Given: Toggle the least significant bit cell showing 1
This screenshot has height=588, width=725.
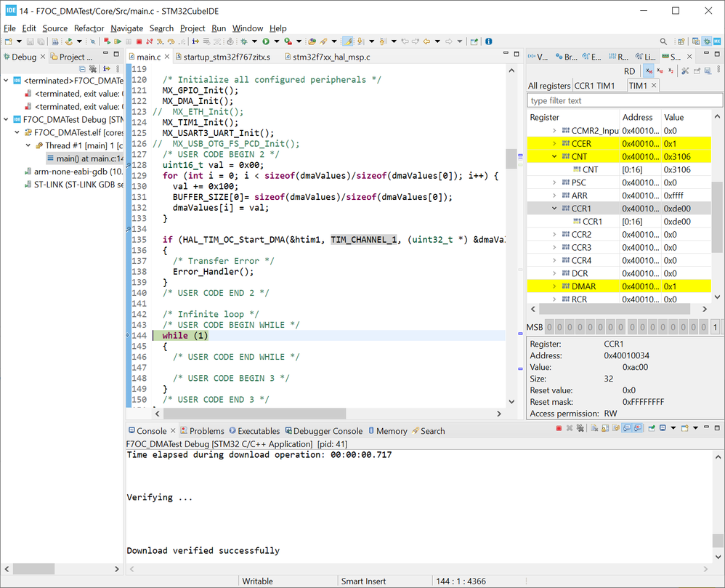Looking at the screenshot, I should click(715, 327).
